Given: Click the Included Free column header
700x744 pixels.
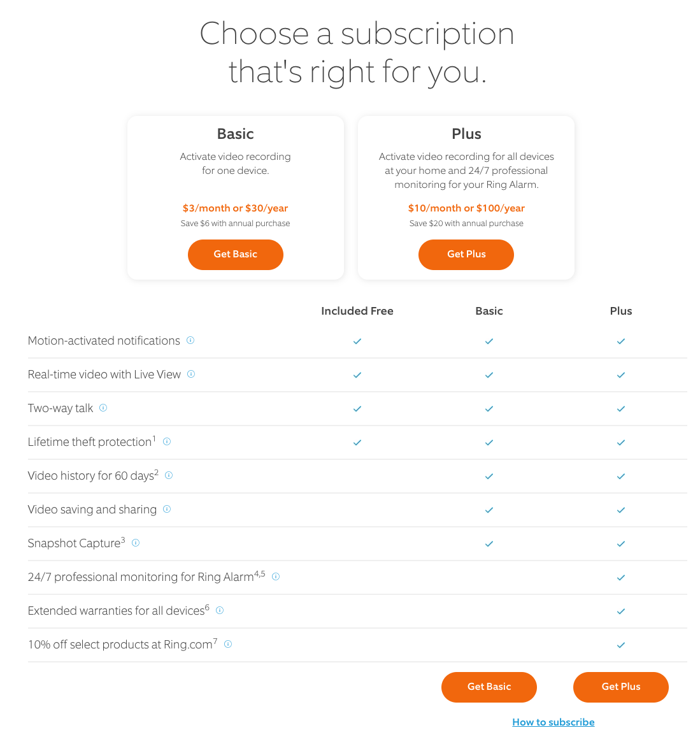Looking at the screenshot, I should click(x=357, y=311).
